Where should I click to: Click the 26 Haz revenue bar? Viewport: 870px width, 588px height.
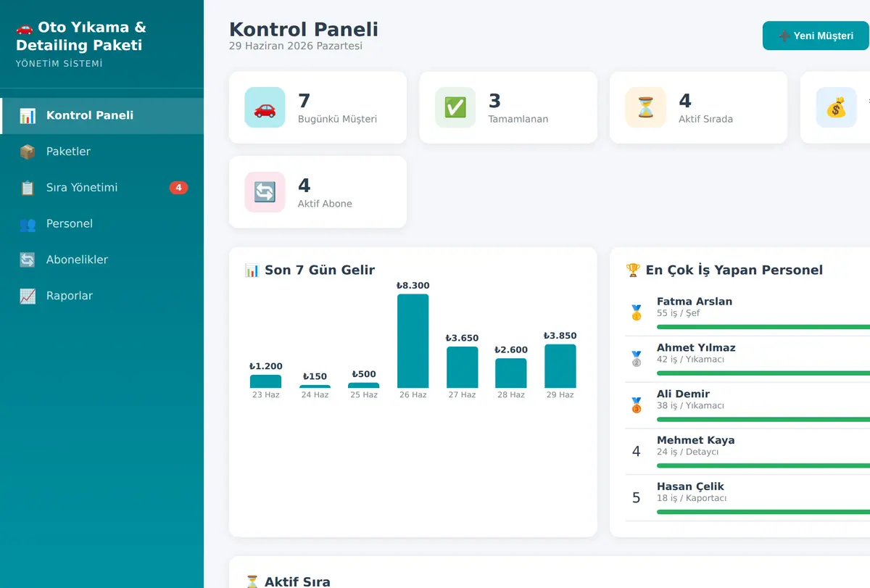pos(413,341)
